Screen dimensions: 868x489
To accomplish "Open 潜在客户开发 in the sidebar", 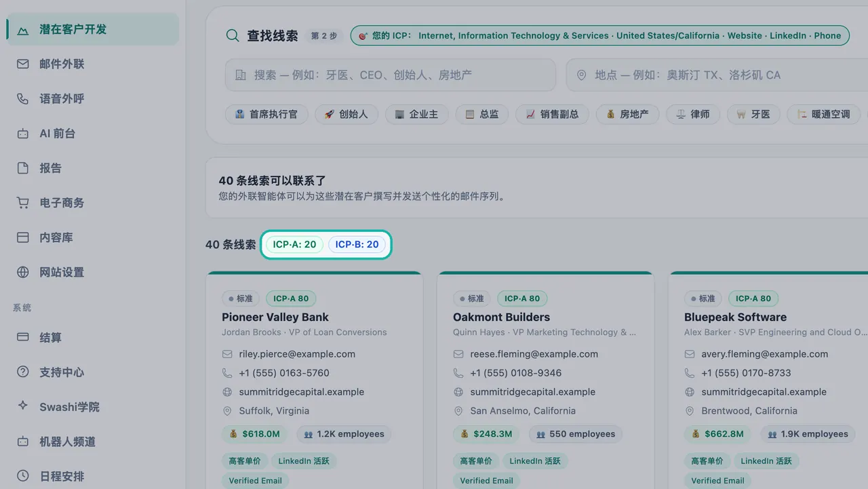I will (92, 29).
